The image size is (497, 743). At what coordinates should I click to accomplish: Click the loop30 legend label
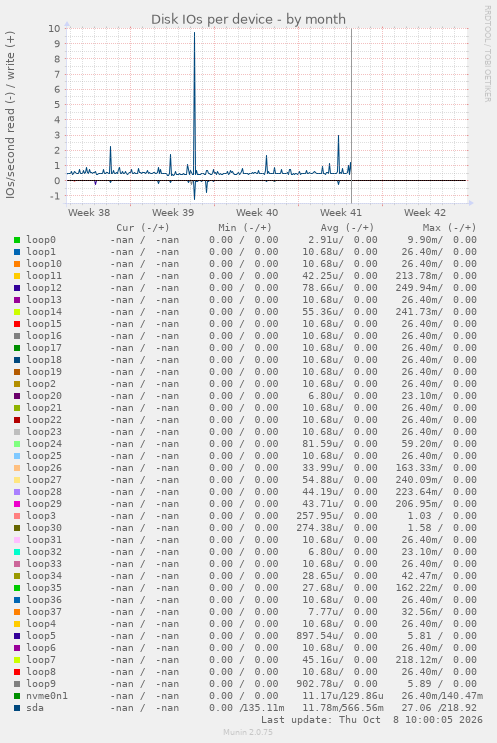coord(44,528)
